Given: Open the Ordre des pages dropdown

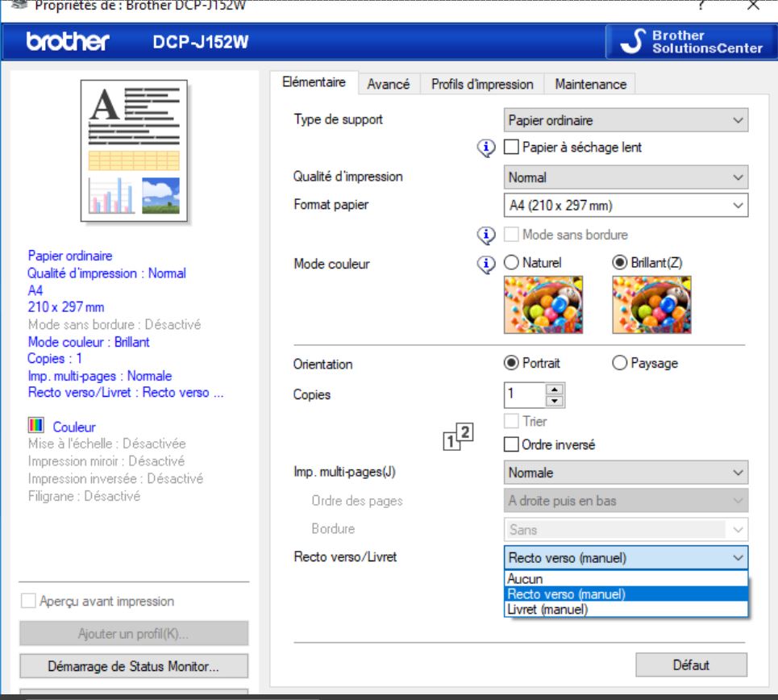Looking at the screenshot, I should click(626, 501).
